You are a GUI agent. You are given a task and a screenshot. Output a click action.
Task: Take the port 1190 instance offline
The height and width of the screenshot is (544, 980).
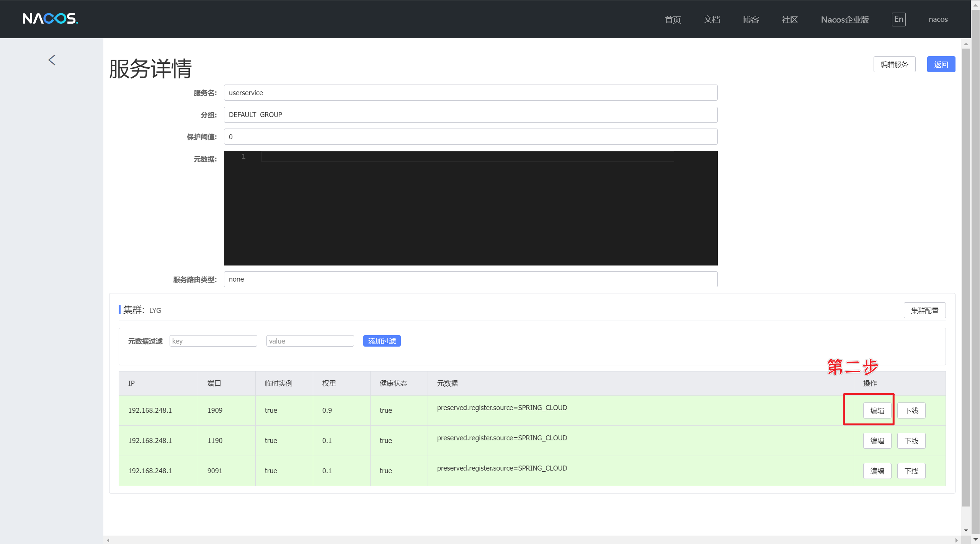pyautogui.click(x=911, y=441)
